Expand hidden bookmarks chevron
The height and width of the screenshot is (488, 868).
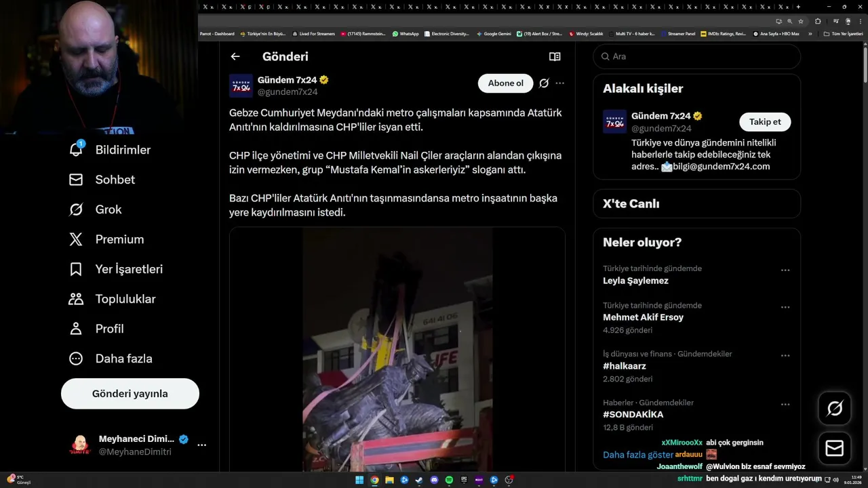pos(810,33)
